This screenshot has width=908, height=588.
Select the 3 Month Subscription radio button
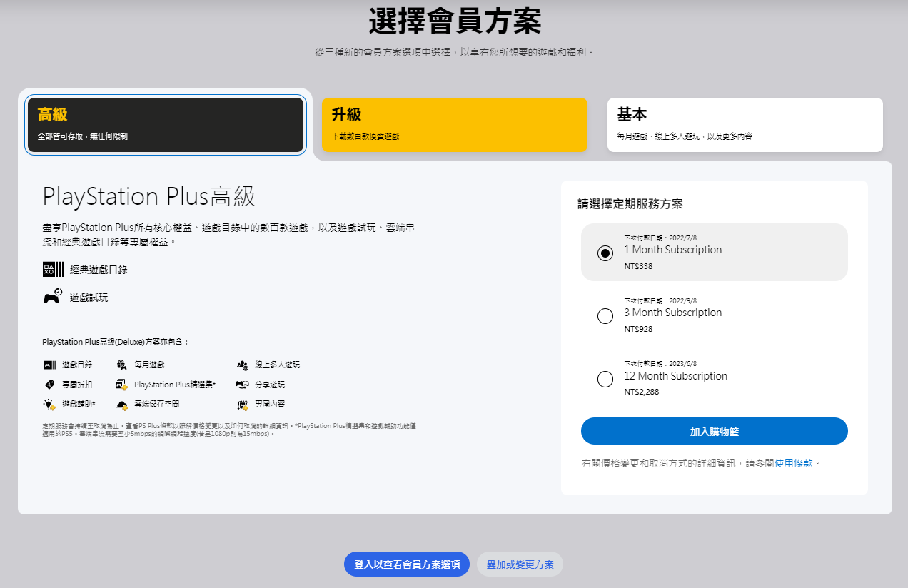coord(605,315)
